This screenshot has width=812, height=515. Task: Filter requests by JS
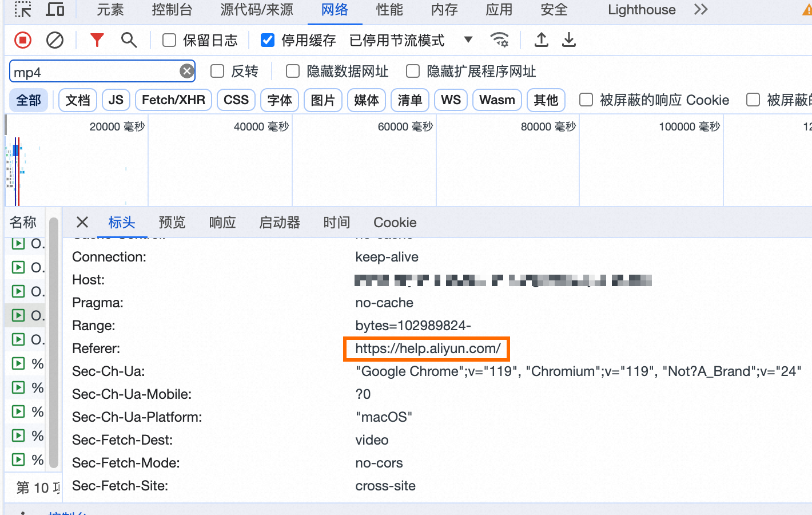click(x=116, y=100)
